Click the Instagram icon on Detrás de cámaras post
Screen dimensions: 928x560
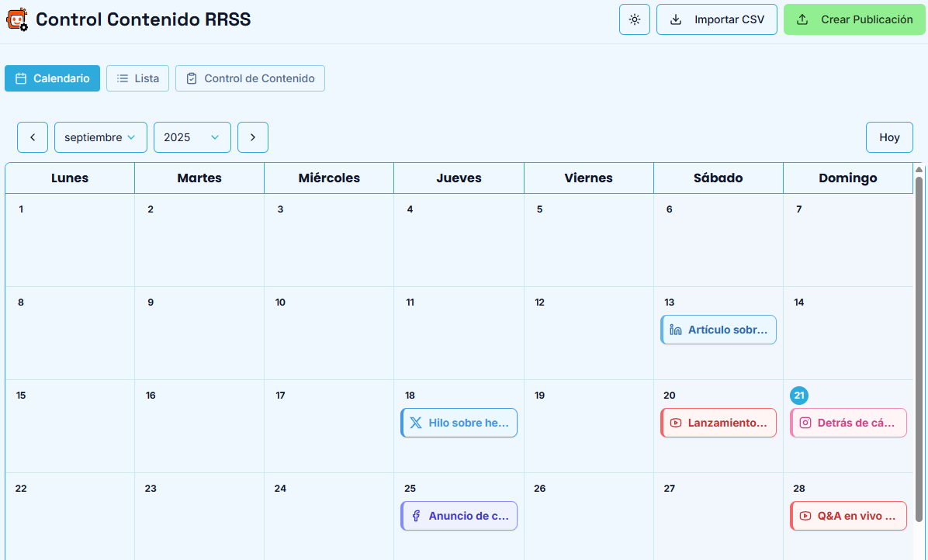pyautogui.click(x=805, y=423)
